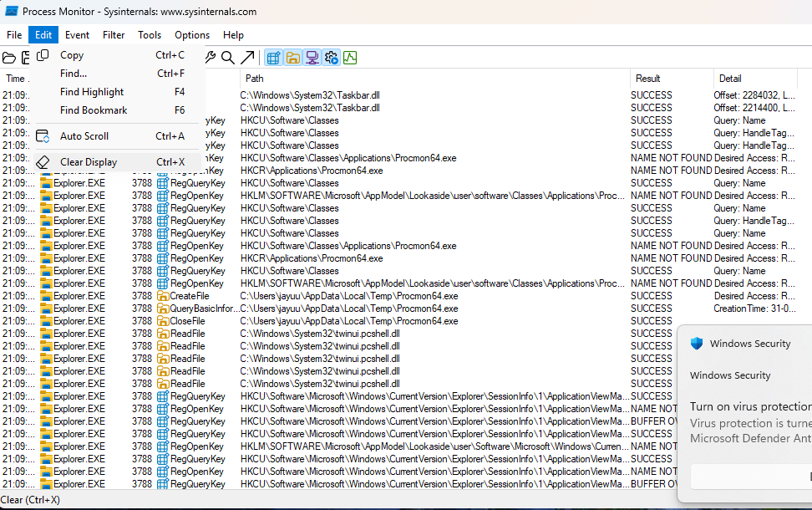Image resolution: width=812 pixels, height=510 pixels.
Task: Click Explorer.EXE process icon in CloseFile row
Action: pos(47,321)
